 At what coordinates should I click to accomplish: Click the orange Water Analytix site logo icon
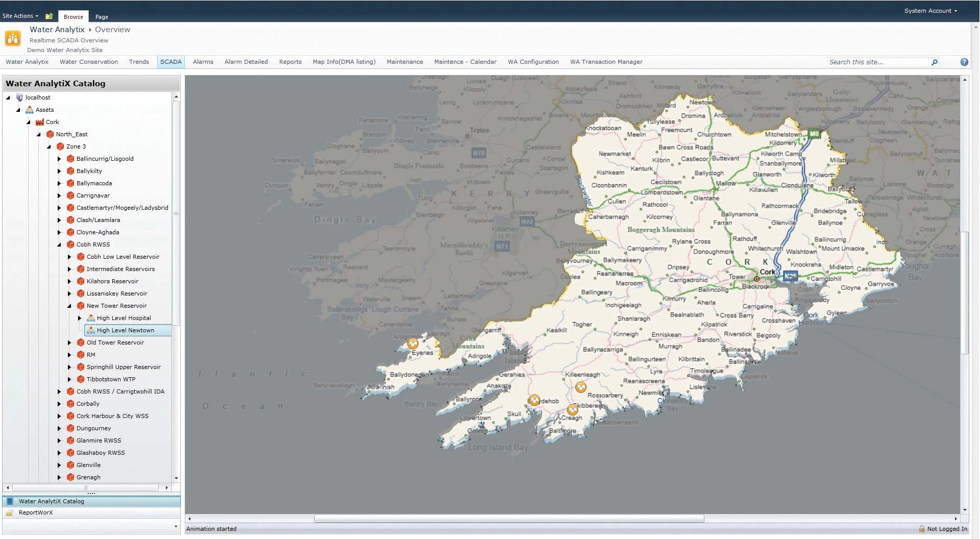tap(13, 38)
